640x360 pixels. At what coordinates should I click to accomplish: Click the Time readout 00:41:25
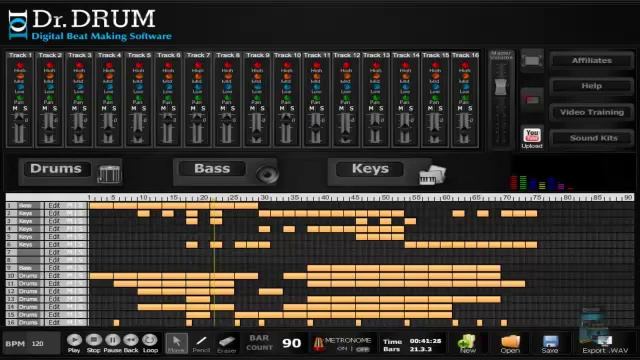[425, 340]
